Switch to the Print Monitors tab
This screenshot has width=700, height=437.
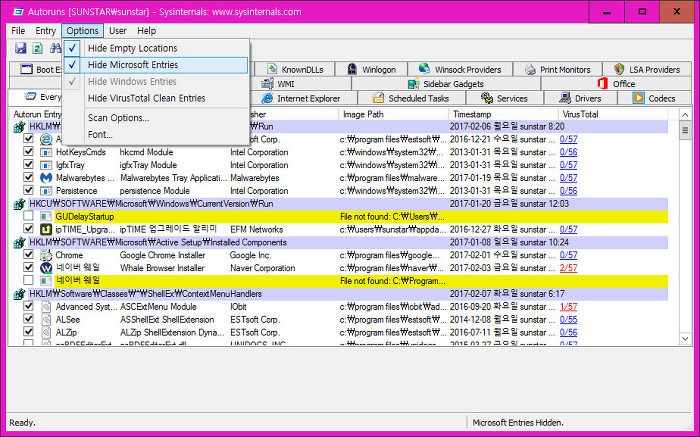click(x=558, y=70)
